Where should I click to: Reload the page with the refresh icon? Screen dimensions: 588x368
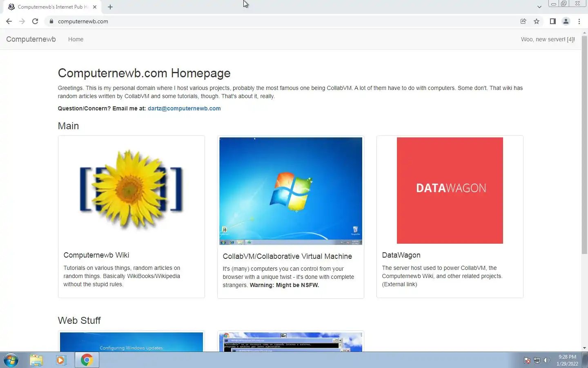pyautogui.click(x=35, y=21)
